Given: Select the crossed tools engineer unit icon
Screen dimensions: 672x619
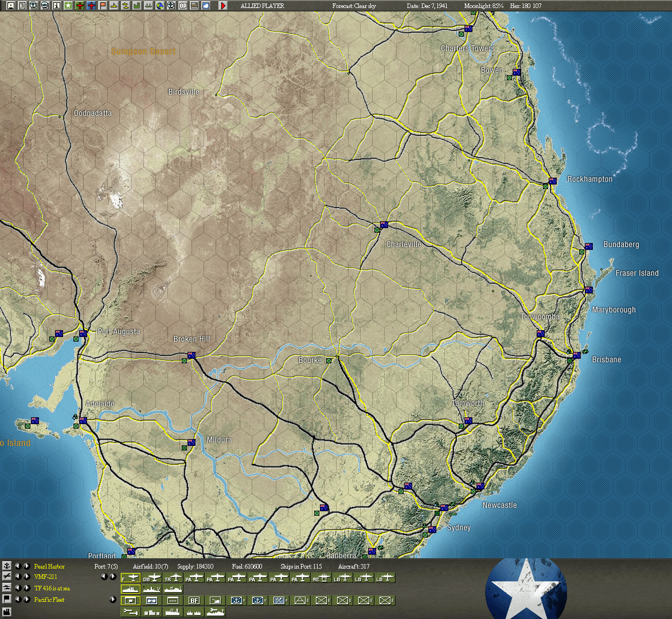Looking at the screenshot, I should (x=279, y=601).
